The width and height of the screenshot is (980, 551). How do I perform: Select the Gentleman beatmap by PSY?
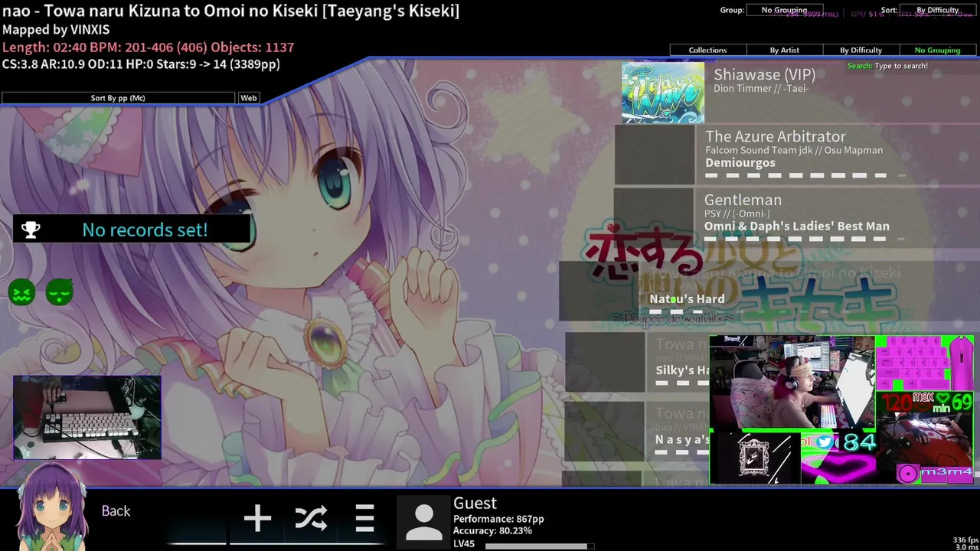796,217
